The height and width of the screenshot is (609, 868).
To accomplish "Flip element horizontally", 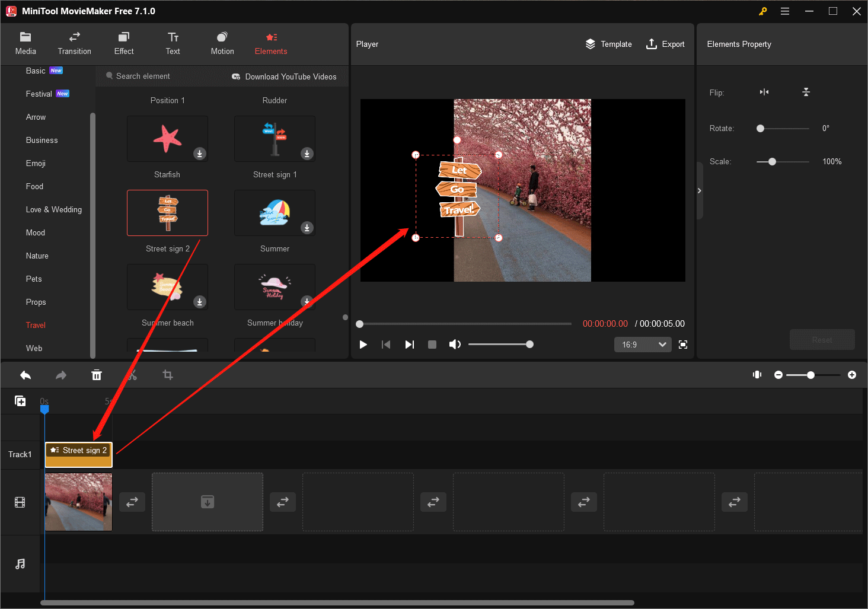I will pos(764,92).
